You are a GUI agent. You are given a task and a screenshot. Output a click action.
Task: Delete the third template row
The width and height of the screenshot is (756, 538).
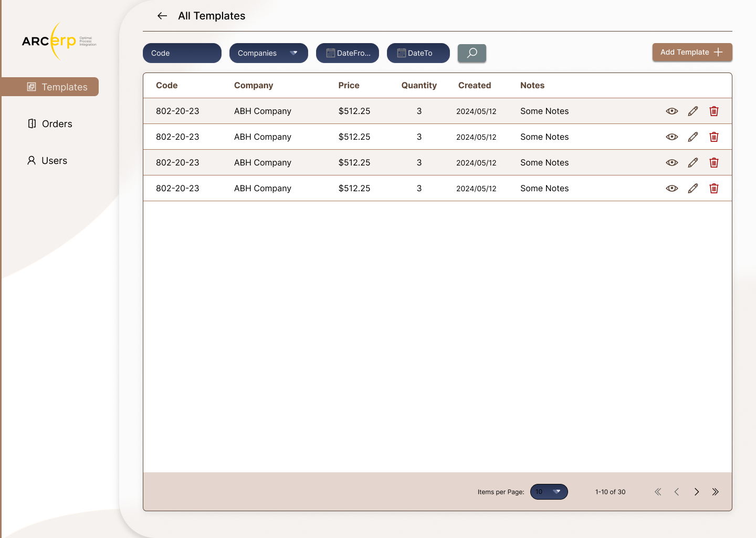[x=714, y=162]
